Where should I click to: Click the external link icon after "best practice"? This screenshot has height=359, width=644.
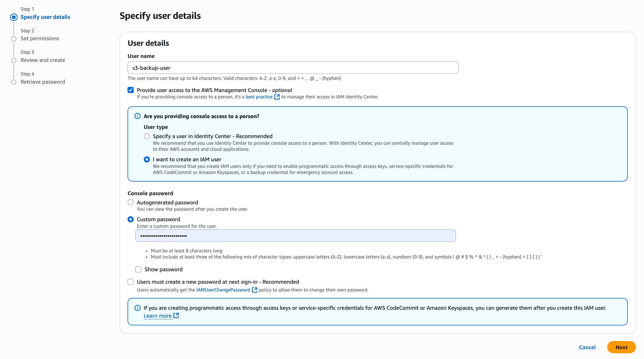[277, 97]
